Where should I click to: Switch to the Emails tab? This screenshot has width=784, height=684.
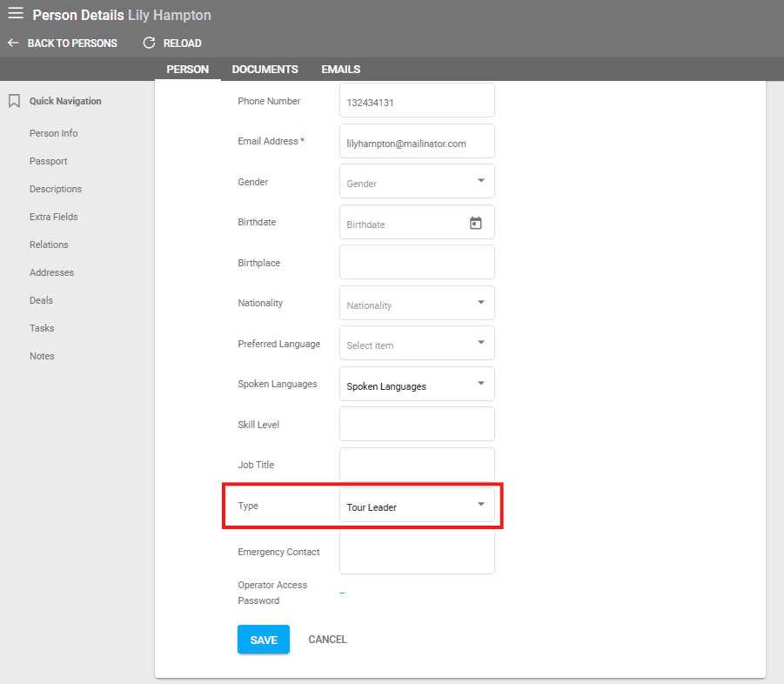coord(340,70)
